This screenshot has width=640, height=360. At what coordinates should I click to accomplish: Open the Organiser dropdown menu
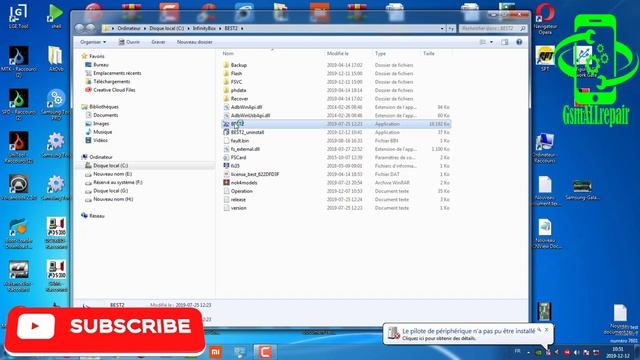[93, 42]
